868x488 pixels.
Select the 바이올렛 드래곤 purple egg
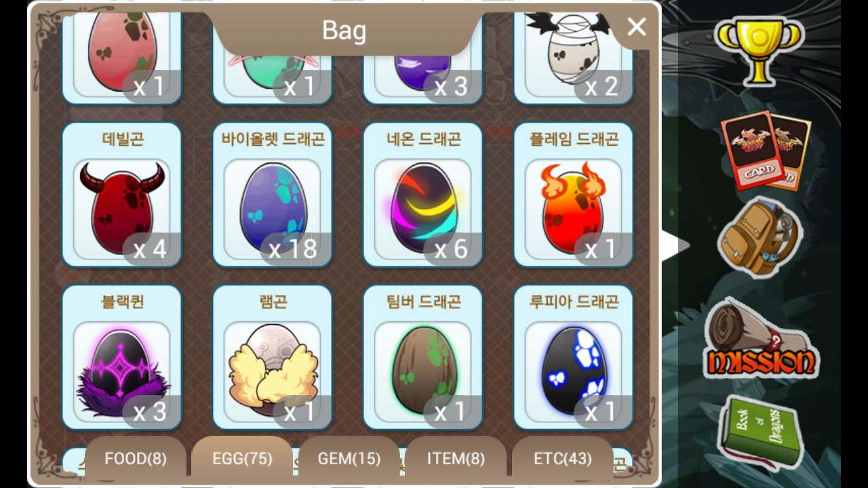(x=273, y=195)
